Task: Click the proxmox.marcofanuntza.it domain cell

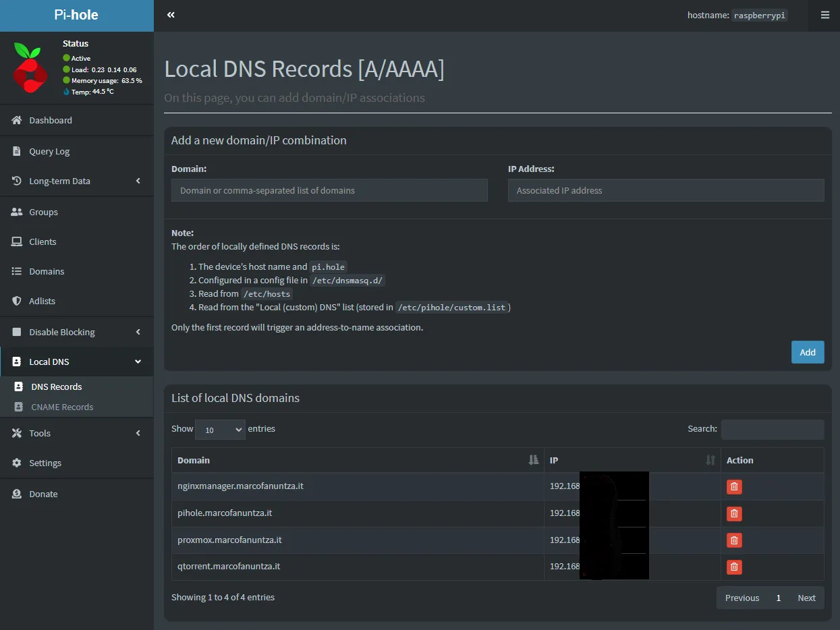Action: tap(358, 540)
